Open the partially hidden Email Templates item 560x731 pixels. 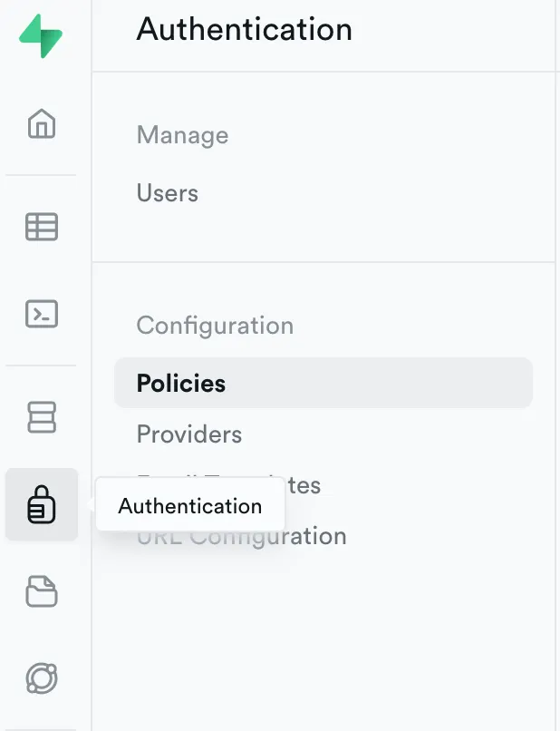coord(304,485)
